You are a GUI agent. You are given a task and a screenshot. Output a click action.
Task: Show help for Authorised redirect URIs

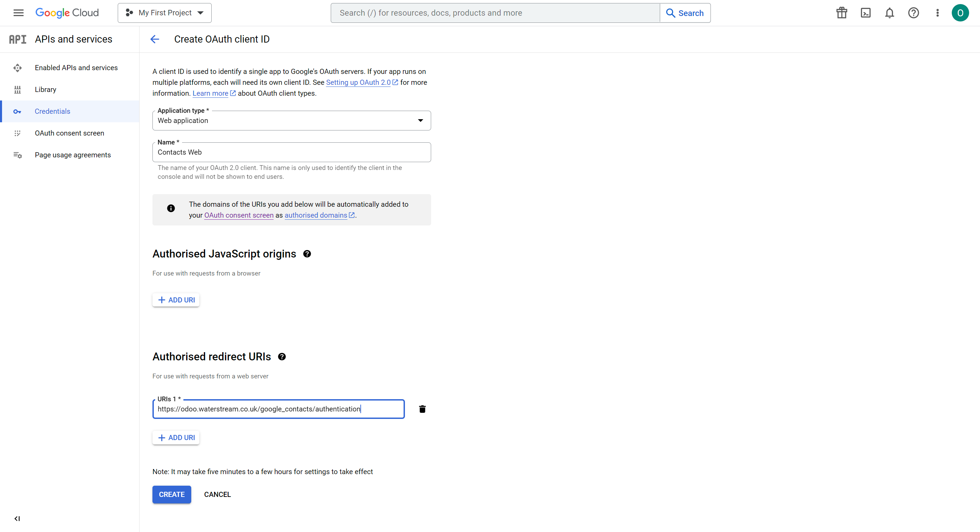click(x=282, y=357)
